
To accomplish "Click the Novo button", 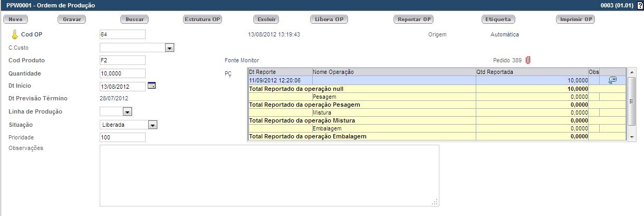I will [16, 20].
